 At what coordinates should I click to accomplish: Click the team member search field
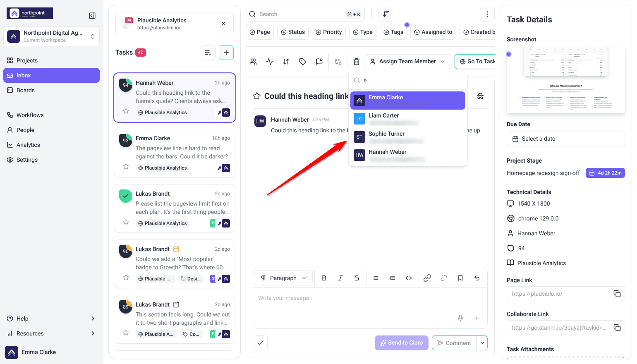point(408,80)
